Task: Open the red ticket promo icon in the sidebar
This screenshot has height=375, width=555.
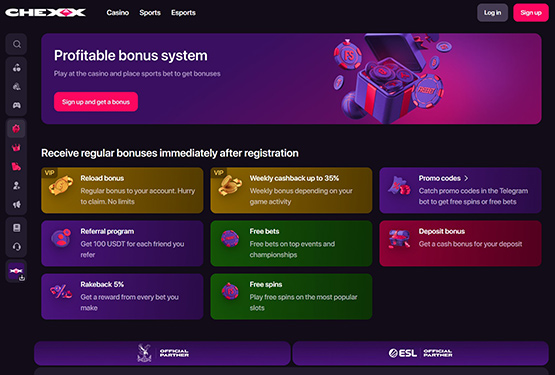Action: coord(16,166)
